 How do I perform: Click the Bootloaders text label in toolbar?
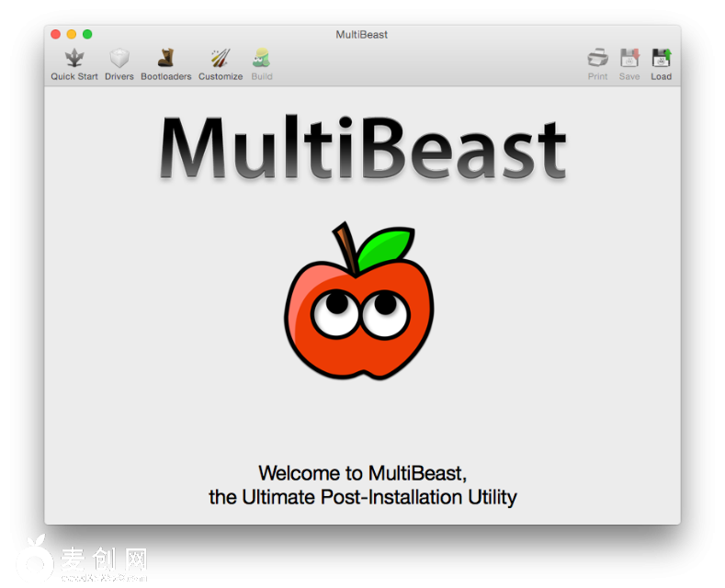(x=165, y=77)
